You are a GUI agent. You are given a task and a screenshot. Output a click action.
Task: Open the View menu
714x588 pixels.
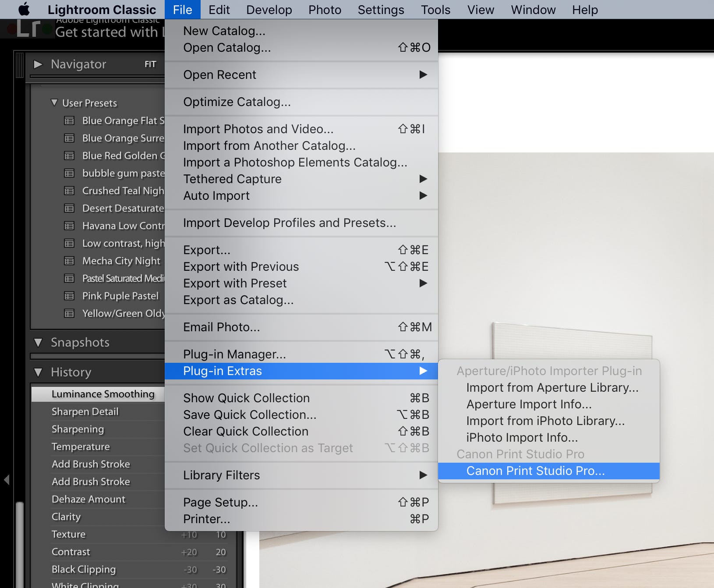point(481,9)
